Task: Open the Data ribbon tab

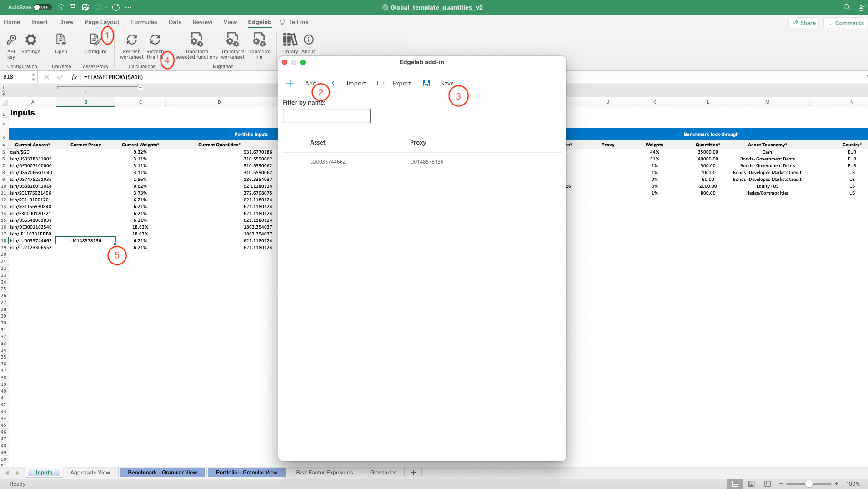Action: tap(175, 22)
